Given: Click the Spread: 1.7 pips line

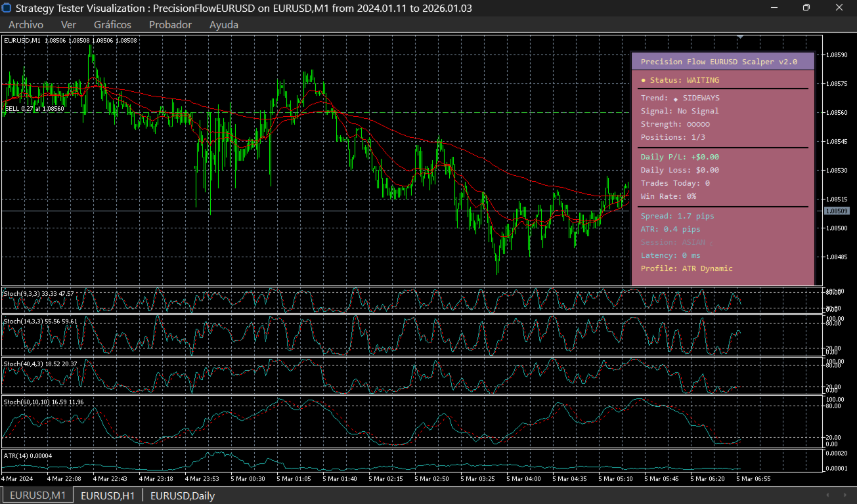Looking at the screenshot, I should pyautogui.click(x=677, y=216).
